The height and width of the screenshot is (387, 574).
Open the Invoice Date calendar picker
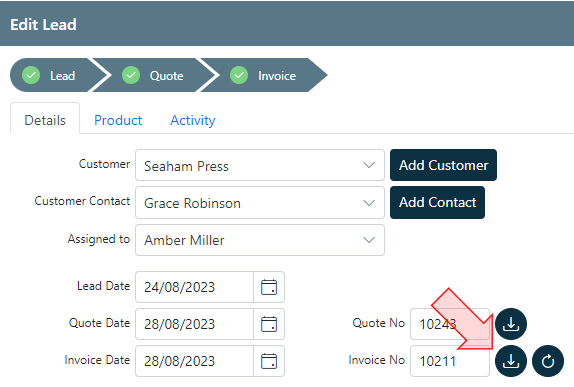point(269,361)
